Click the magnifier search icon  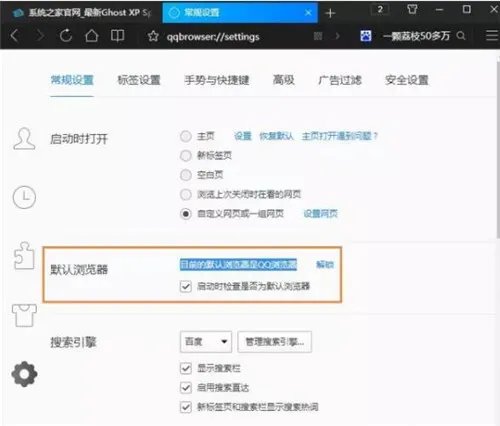[x=461, y=35]
